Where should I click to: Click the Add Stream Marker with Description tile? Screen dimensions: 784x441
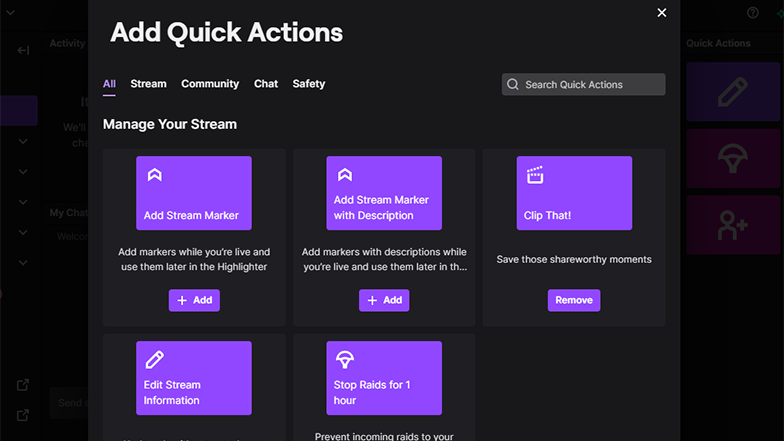[384, 193]
